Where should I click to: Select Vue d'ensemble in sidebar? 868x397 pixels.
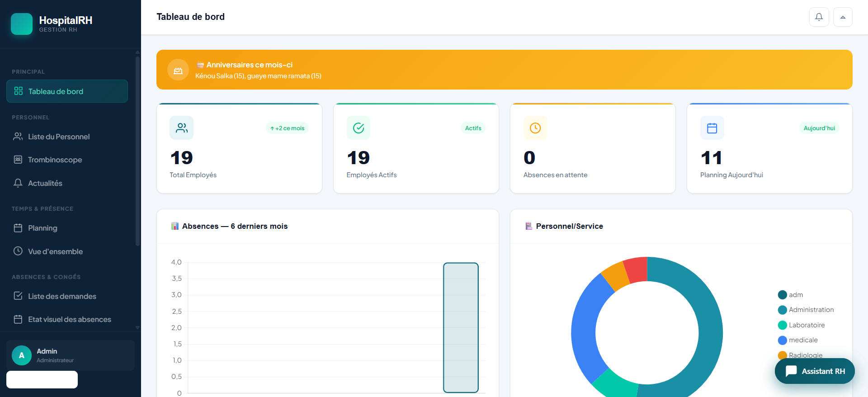click(x=67, y=251)
